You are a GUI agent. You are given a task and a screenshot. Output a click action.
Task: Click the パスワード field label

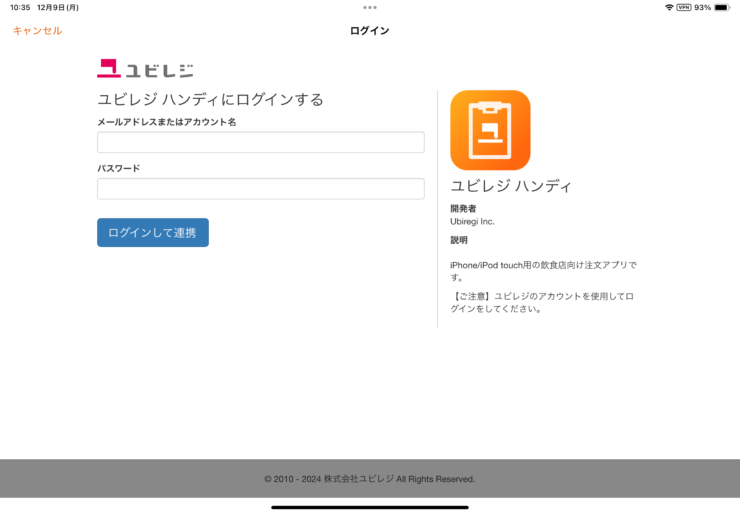(118, 169)
